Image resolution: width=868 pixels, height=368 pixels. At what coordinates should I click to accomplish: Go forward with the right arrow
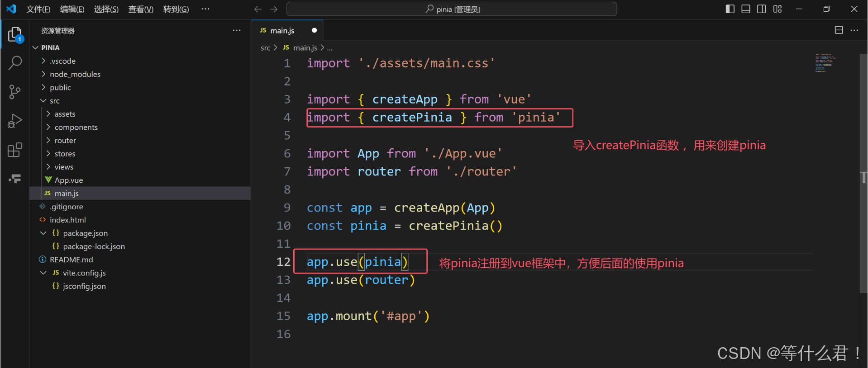(274, 9)
